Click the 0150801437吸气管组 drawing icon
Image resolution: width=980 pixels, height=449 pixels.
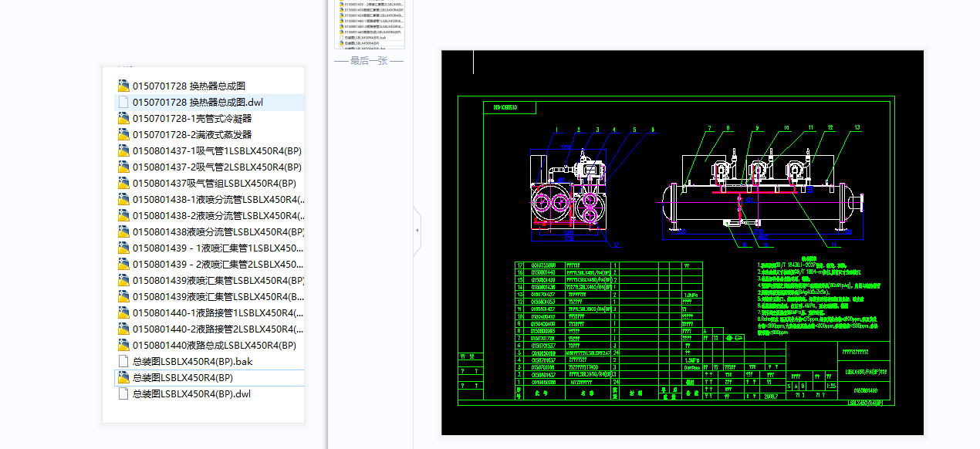(x=123, y=183)
